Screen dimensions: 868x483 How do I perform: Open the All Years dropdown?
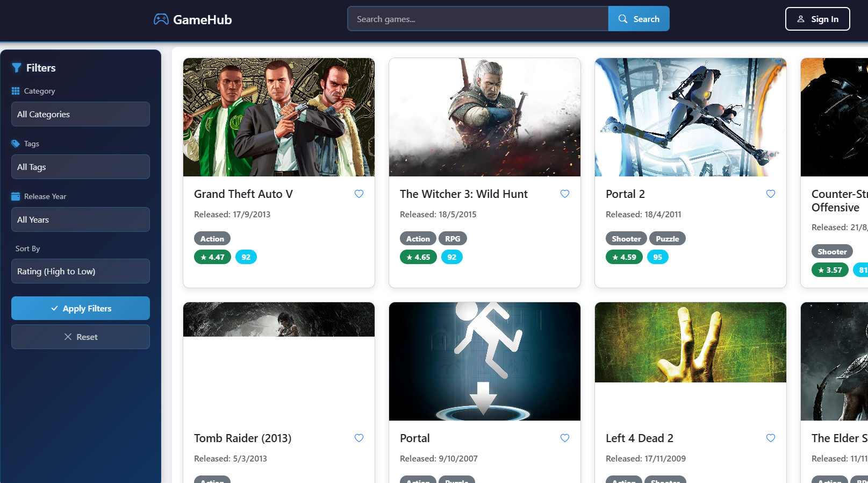(x=81, y=219)
